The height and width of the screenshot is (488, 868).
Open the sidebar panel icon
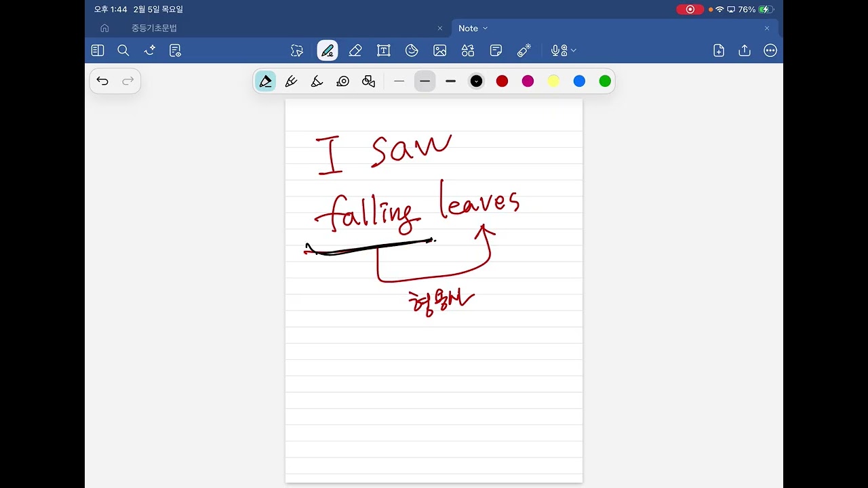[98, 50]
